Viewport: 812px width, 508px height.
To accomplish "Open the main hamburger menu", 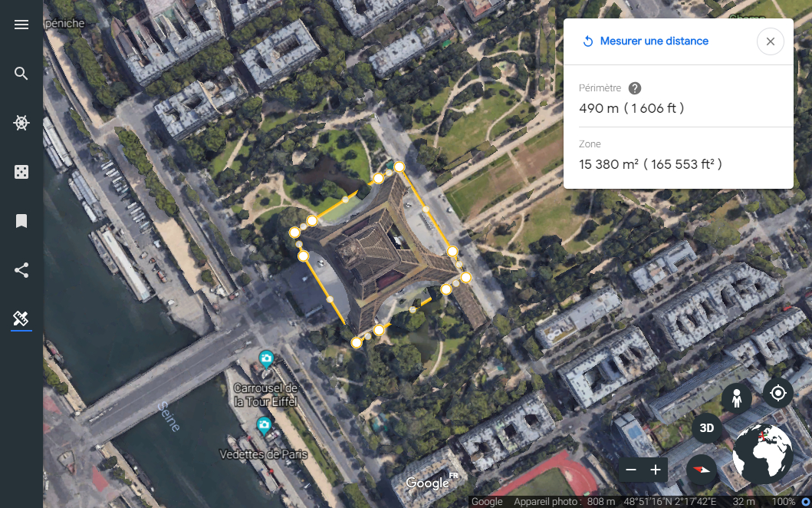I will click(x=21, y=25).
